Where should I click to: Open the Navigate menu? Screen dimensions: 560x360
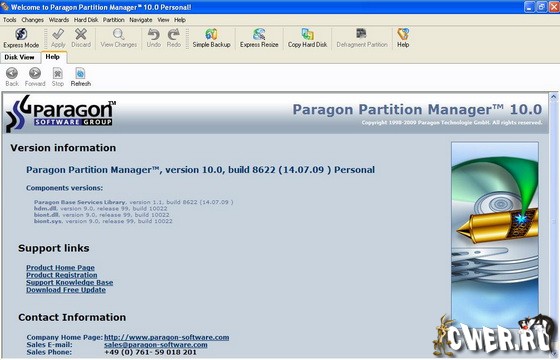(141, 20)
